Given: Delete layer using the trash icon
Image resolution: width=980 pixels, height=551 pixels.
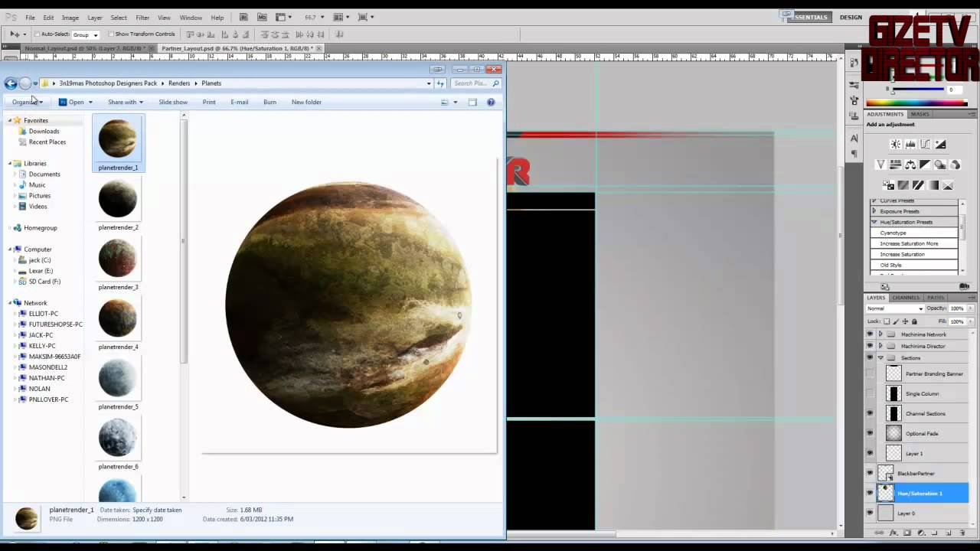Looking at the screenshot, I should [x=962, y=533].
